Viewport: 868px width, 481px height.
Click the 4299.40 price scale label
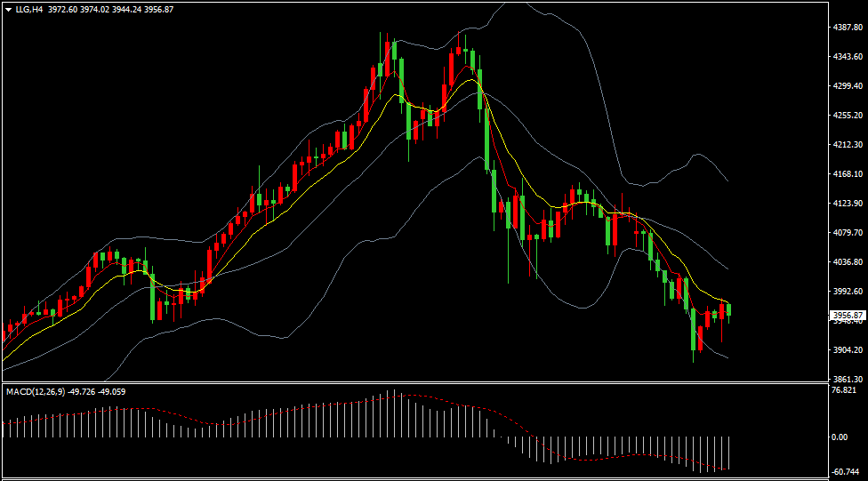click(x=847, y=86)
